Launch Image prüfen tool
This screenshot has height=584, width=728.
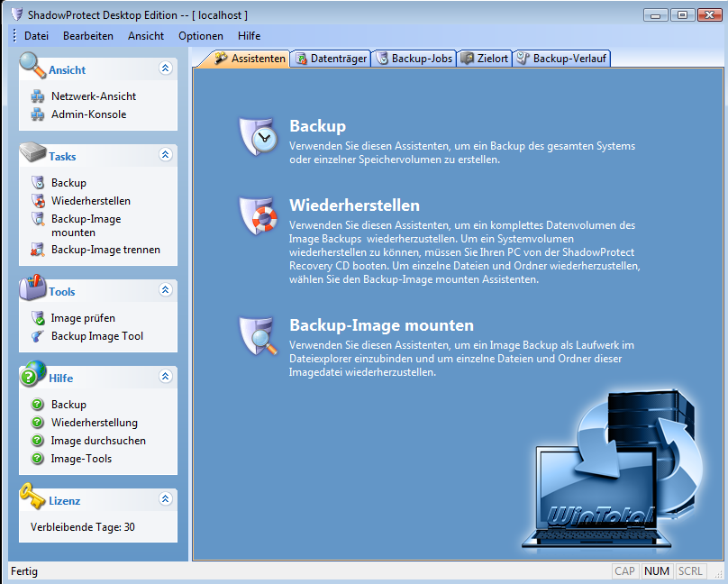(83, 318)
